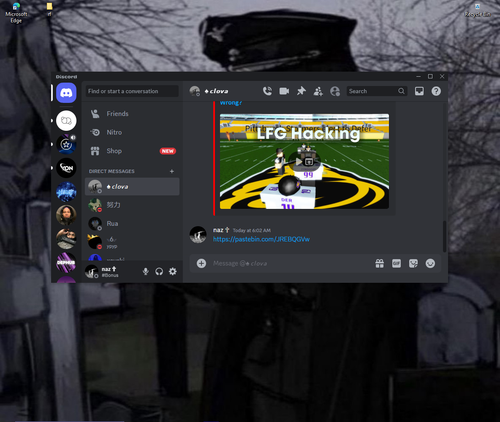Open the KDN server icon
The height and width of the screenshot is (422, 500).
[66, 168]
